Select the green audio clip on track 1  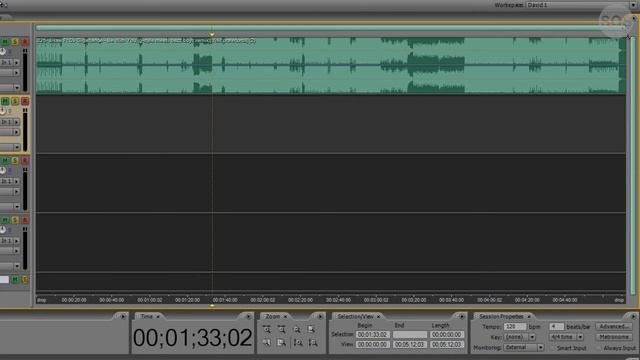[x=331, y=65]
